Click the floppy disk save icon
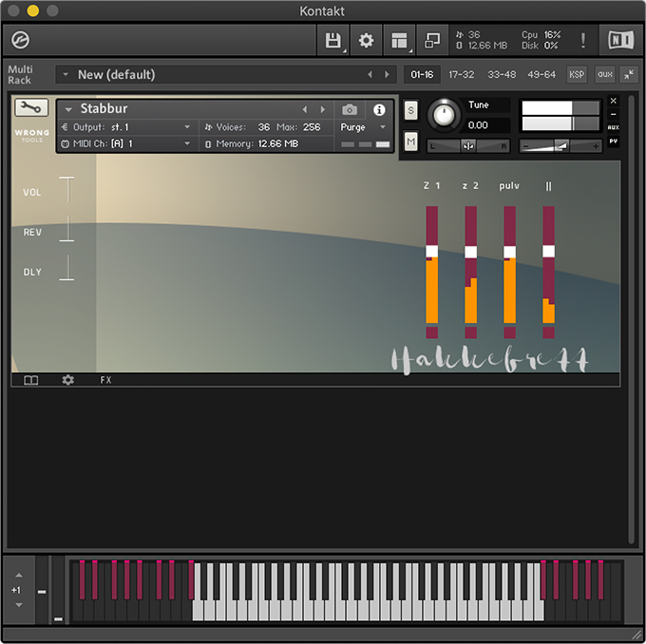This screenshot has width=646, height=644. pos(332,41)
